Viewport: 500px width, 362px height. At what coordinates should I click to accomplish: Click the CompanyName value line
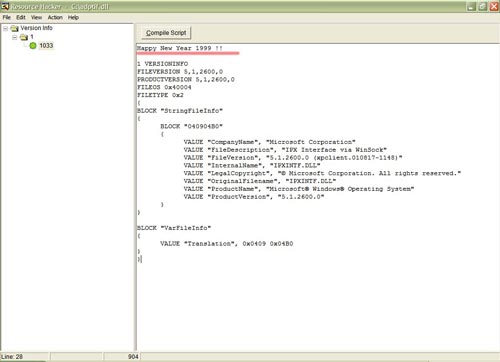click(269, 142)
